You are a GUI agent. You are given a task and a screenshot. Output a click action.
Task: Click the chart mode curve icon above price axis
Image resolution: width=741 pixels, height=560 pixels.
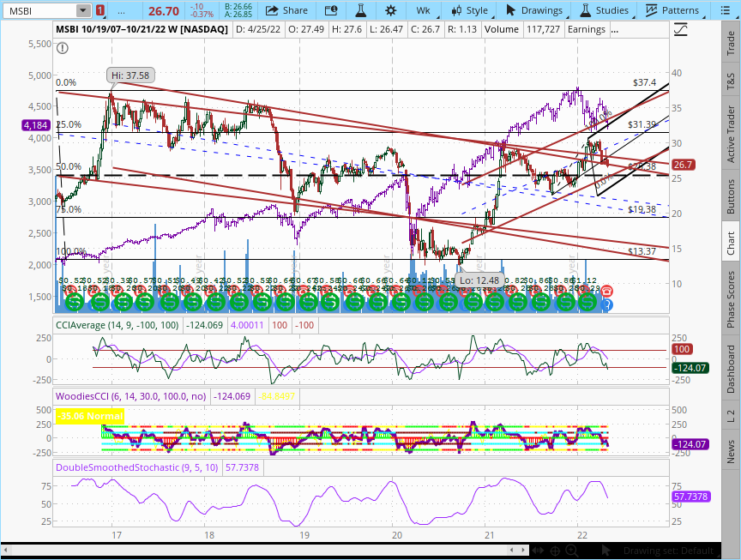(680, 30)
